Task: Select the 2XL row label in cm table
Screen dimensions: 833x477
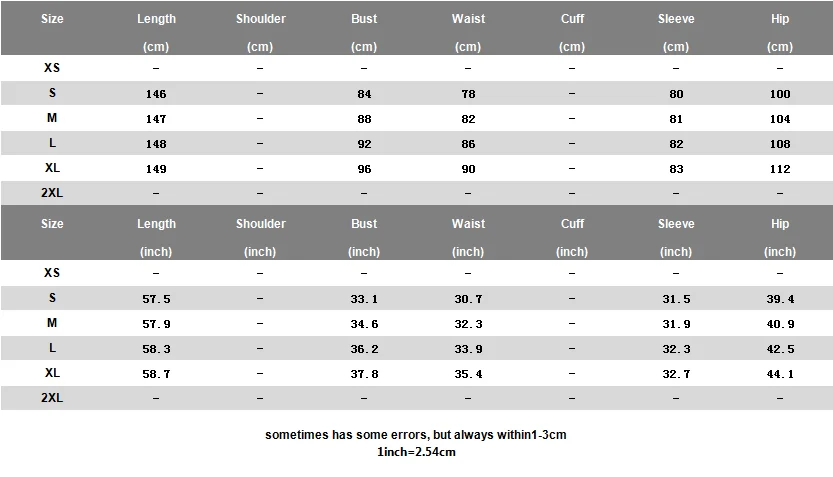Action: tap(52, 193)
